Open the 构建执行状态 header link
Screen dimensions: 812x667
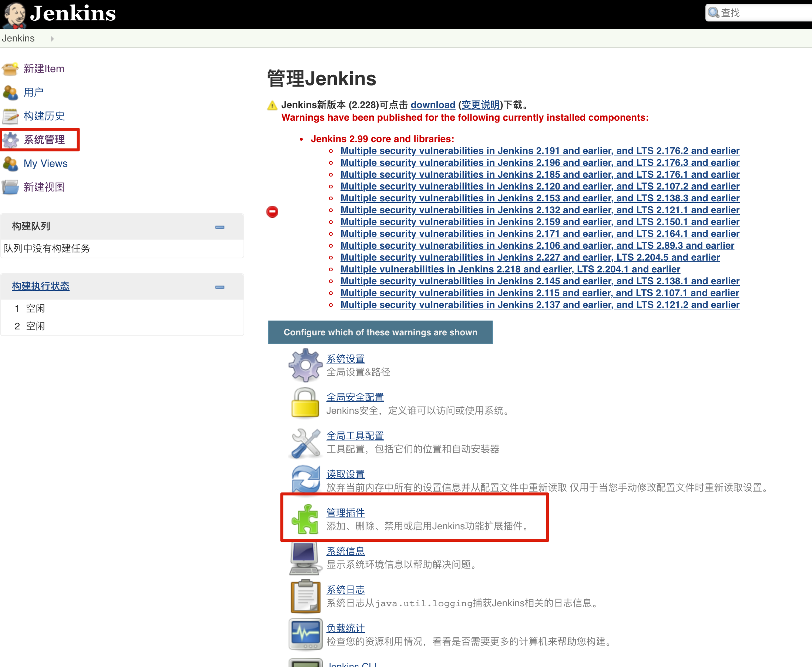click(x=41, y=286)
